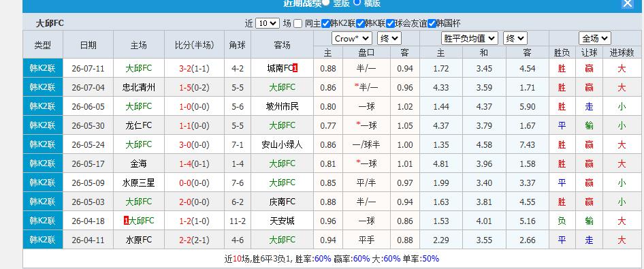Screen dimensions: 644x269
Task: Click the handicap 平手
Action: click(x=366, y=240)
